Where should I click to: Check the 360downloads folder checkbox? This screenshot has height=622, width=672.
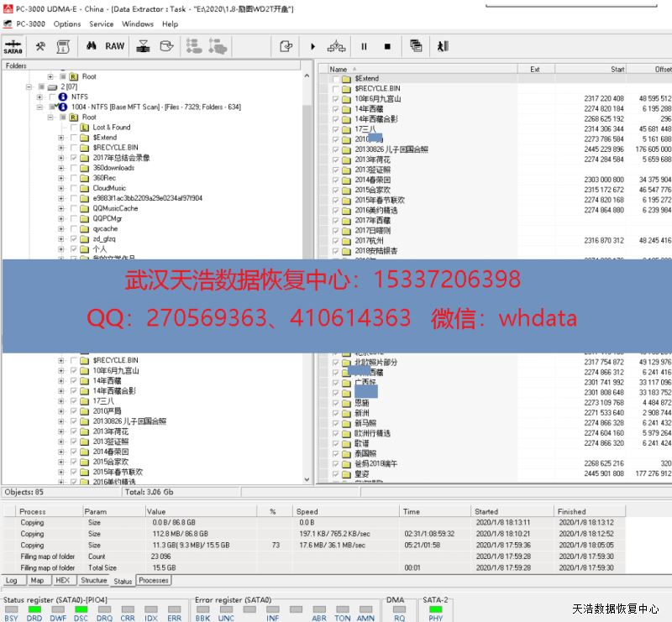tap(74, 168)
